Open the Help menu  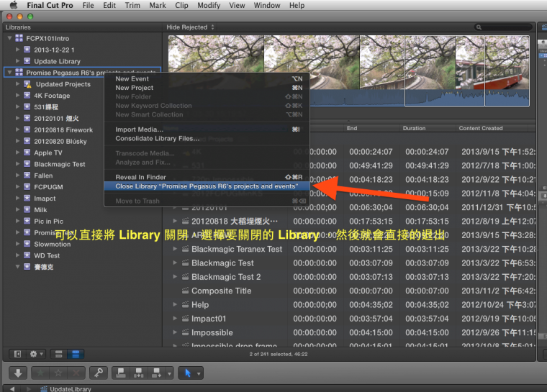click(x=297, y=5)
